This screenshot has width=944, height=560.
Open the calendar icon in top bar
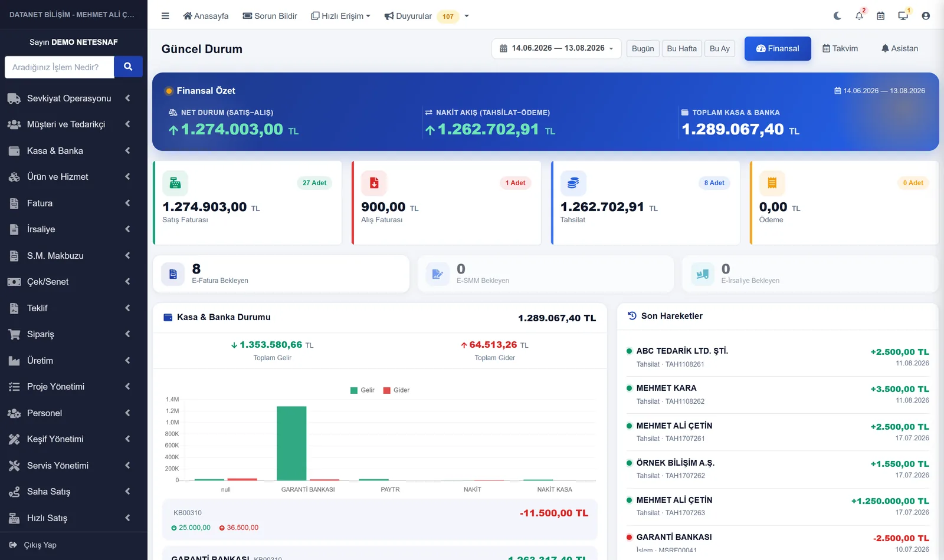pos(880,16)
